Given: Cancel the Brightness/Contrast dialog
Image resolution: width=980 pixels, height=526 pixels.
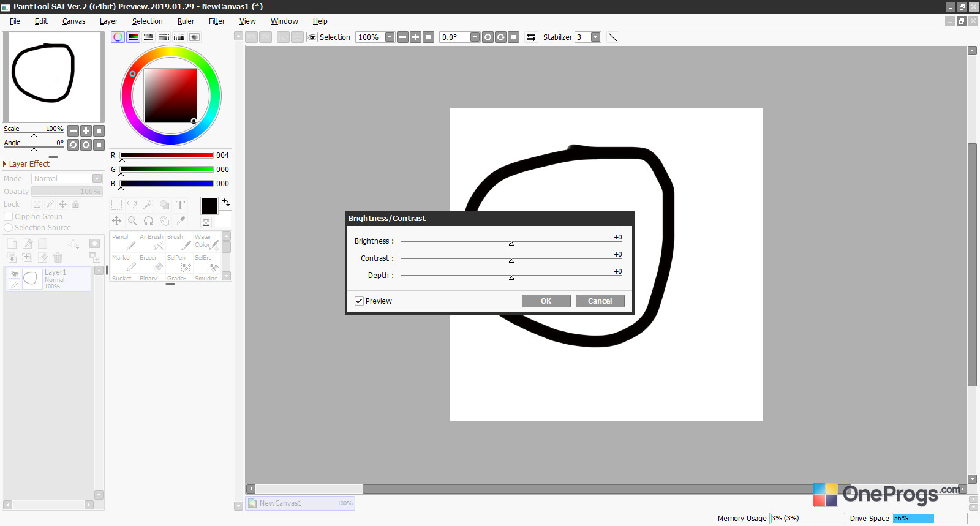Looking at the screenshot, I should [x=600, y=301].
